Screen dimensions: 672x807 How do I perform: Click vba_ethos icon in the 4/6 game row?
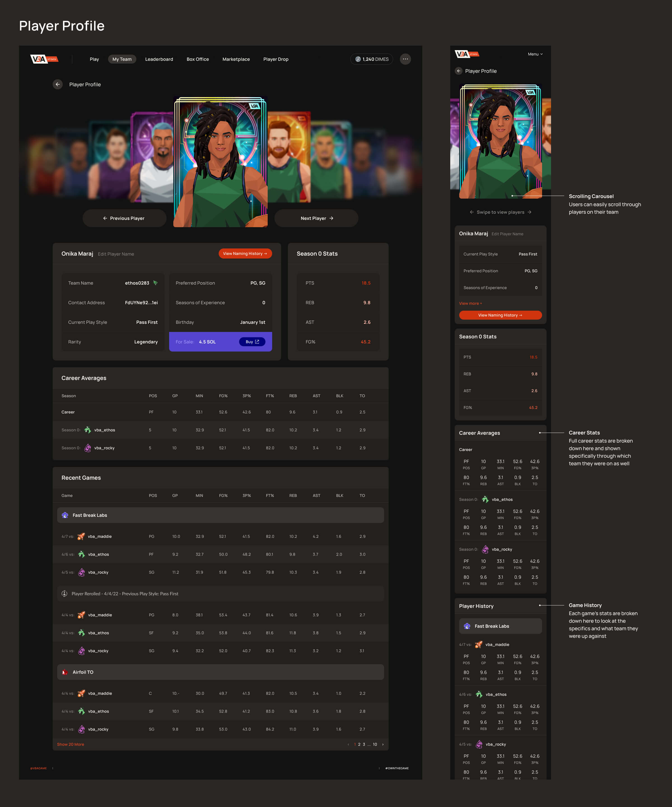click(81, 554)
